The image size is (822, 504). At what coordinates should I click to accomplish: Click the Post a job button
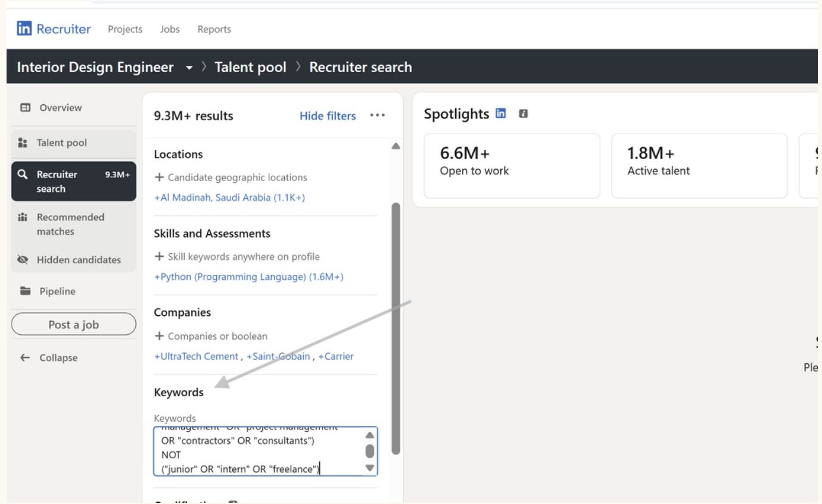tap(73, 325)
